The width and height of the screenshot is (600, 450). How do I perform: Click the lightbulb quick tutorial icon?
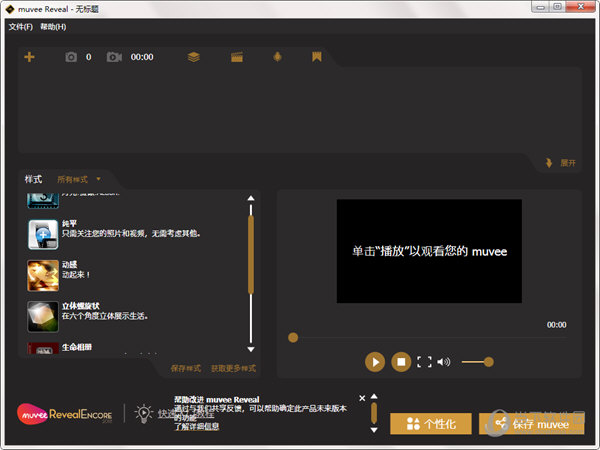(x=143, y=413)
